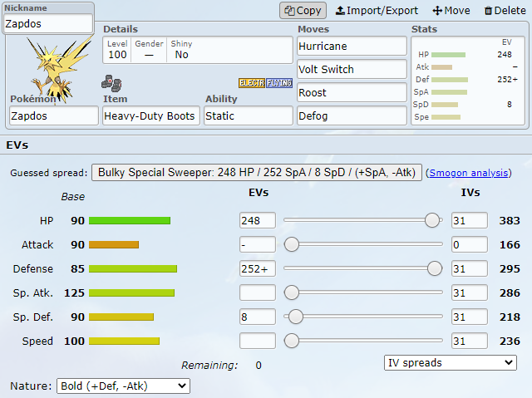Click the empty Sp. Atk. EV field
This screenshot has width=532, height=398.
(258, 292)
